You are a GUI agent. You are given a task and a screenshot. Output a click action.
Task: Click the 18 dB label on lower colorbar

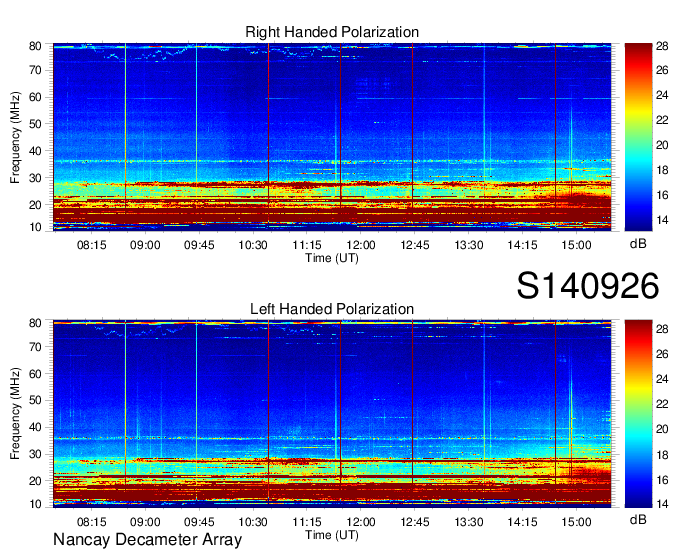click(x=662, y=454)
